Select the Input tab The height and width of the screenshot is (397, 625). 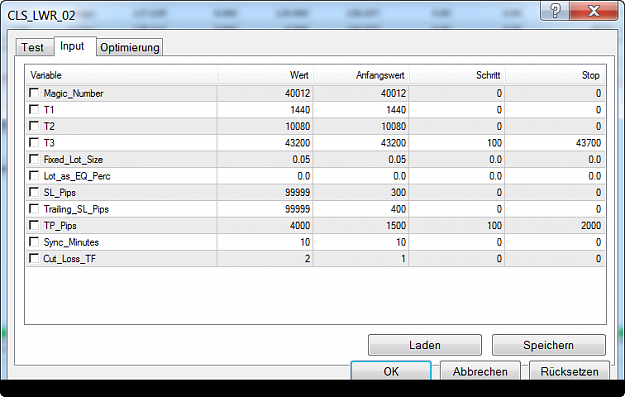pyautogui.click(x=75, y=46)
